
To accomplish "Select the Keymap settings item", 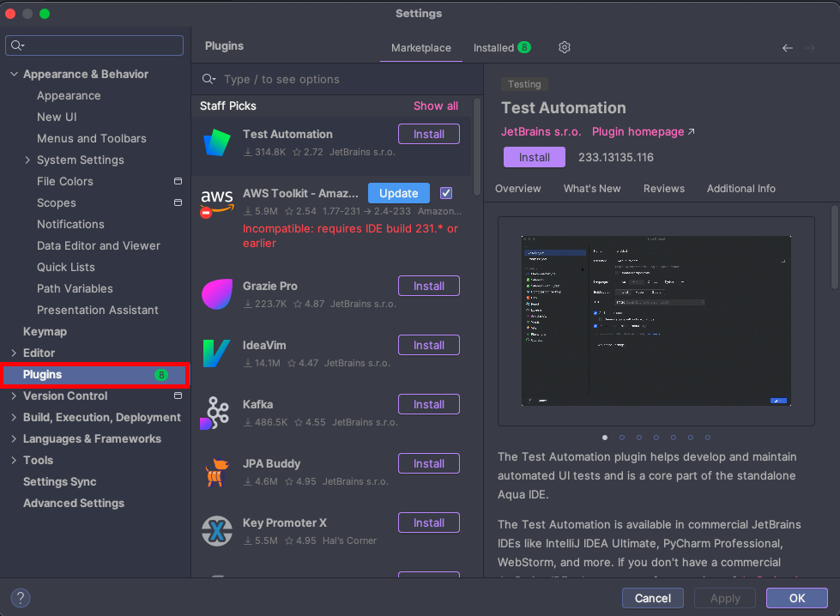I will pyautogui.click(x=45, y=331).
